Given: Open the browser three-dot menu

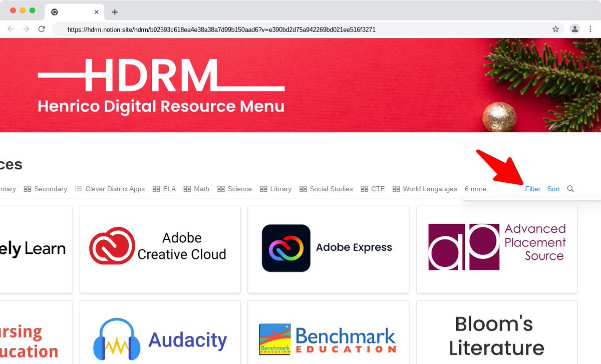Looking at the screenshot, I should pos(590,29).
